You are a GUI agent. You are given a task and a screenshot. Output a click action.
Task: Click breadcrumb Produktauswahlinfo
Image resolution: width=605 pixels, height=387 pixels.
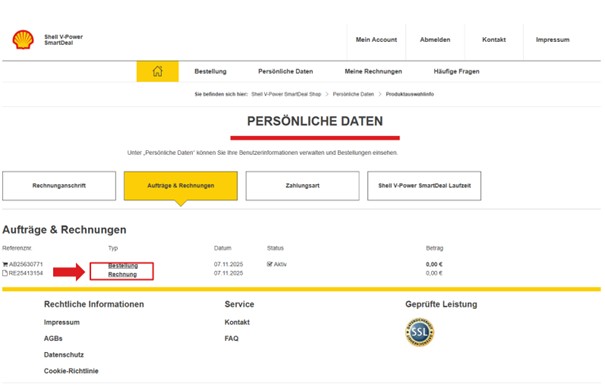[410, 94]
